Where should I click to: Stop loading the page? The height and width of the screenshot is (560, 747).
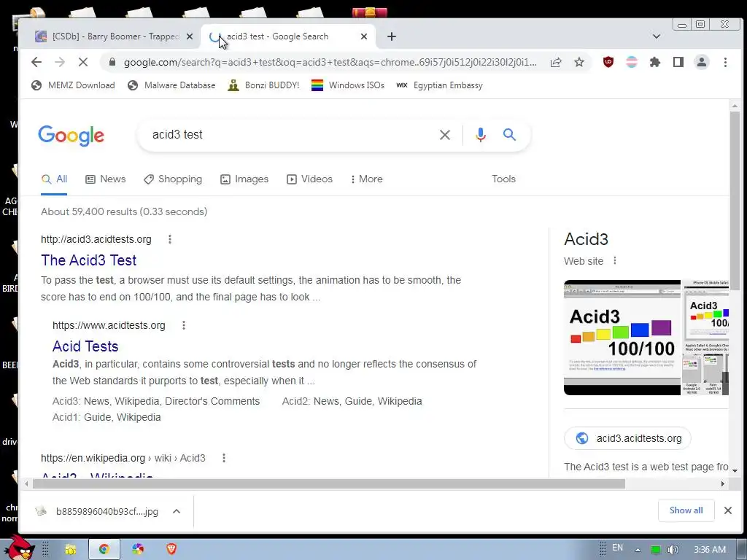pos(83,62)
